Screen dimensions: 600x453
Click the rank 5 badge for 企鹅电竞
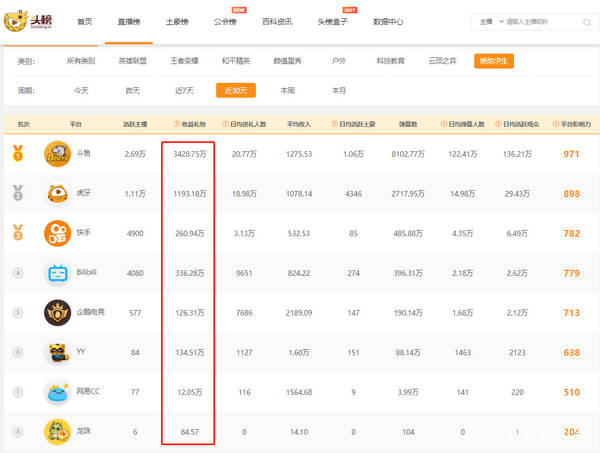pos(18,313)
